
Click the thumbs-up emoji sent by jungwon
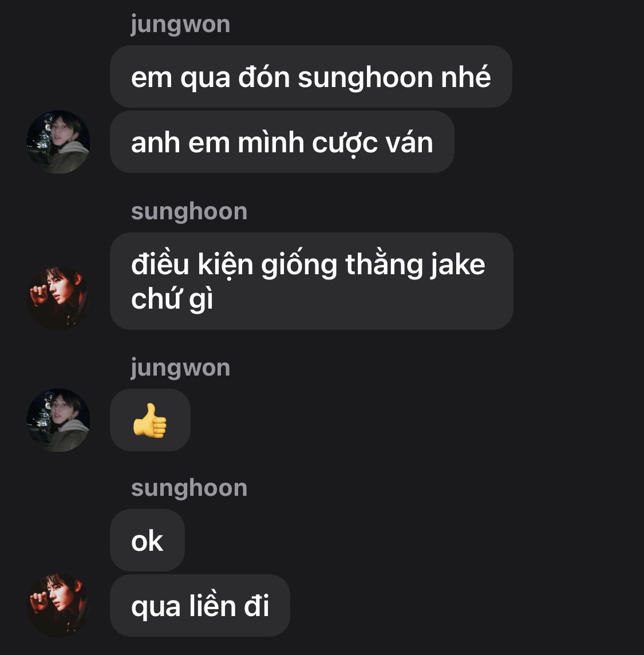[150, 420]
